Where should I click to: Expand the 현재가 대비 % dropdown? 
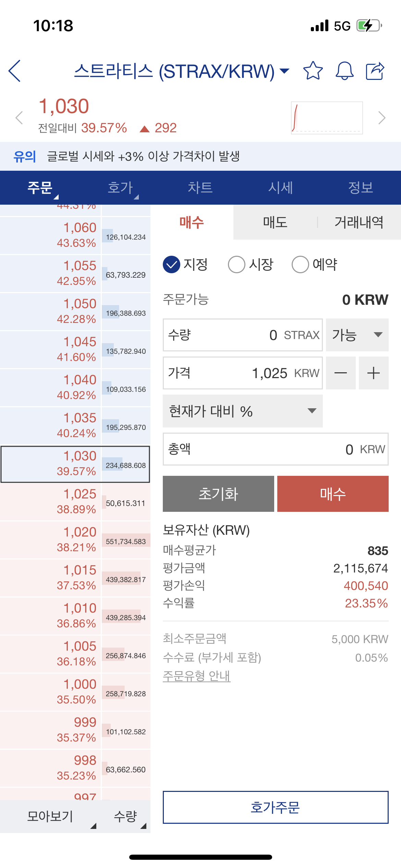[x=243, y=411]
